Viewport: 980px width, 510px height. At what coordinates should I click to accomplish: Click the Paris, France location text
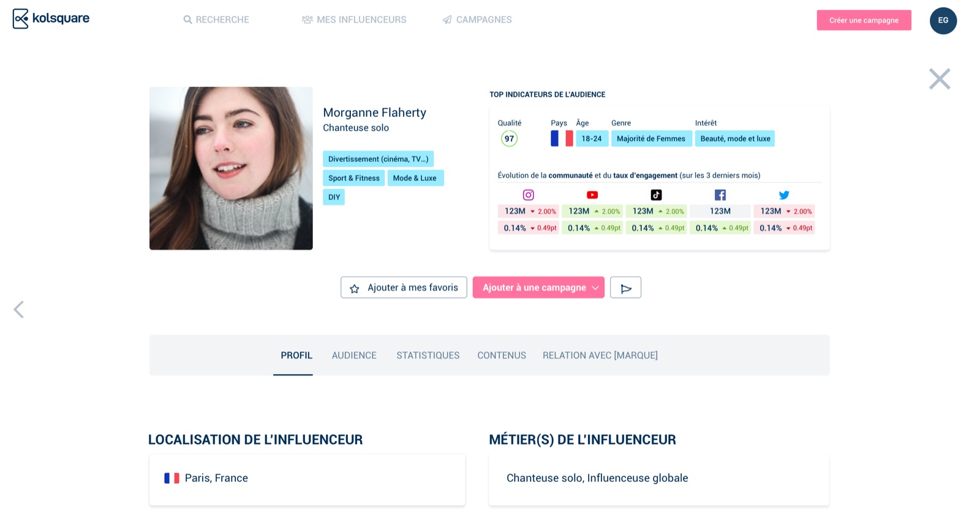click(216, 478)
